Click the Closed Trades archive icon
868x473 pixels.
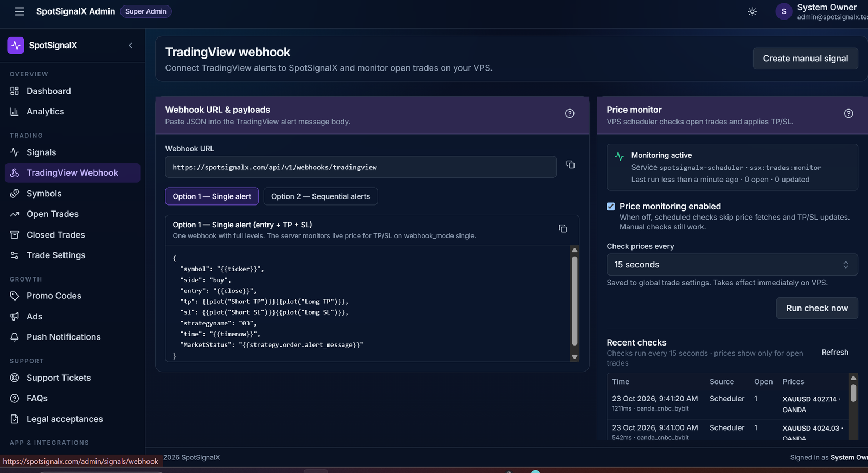click(x=15, y=235)
